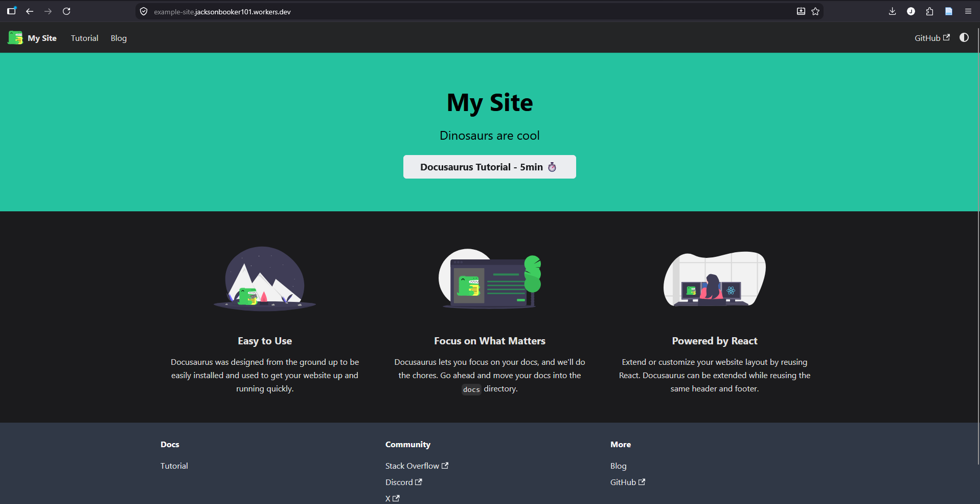The width and height of the screenshot is (980, 504).
Task: Click the page vertical scrollbar
Action: (x=978, y=246)
